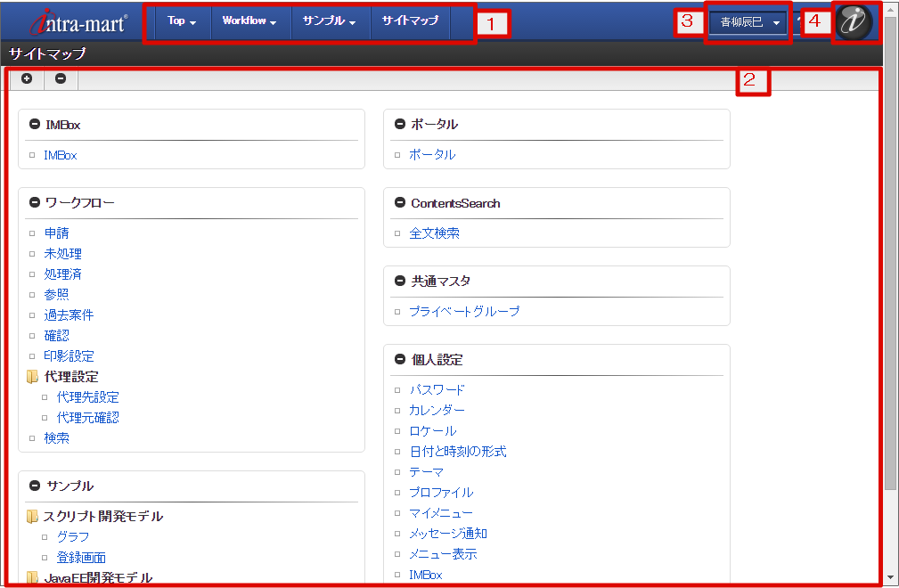Select サイトマップ in the navigation bar
The image size is (899, 588).
409,21
